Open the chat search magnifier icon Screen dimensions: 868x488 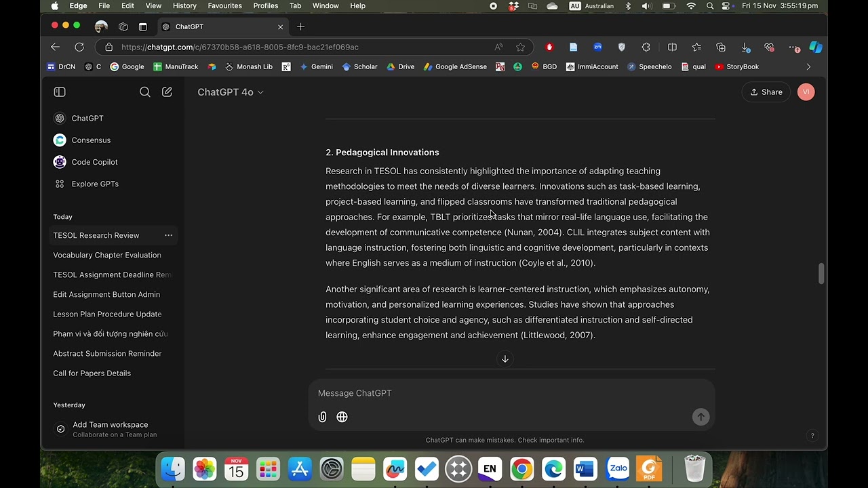(x=144, y=92)
